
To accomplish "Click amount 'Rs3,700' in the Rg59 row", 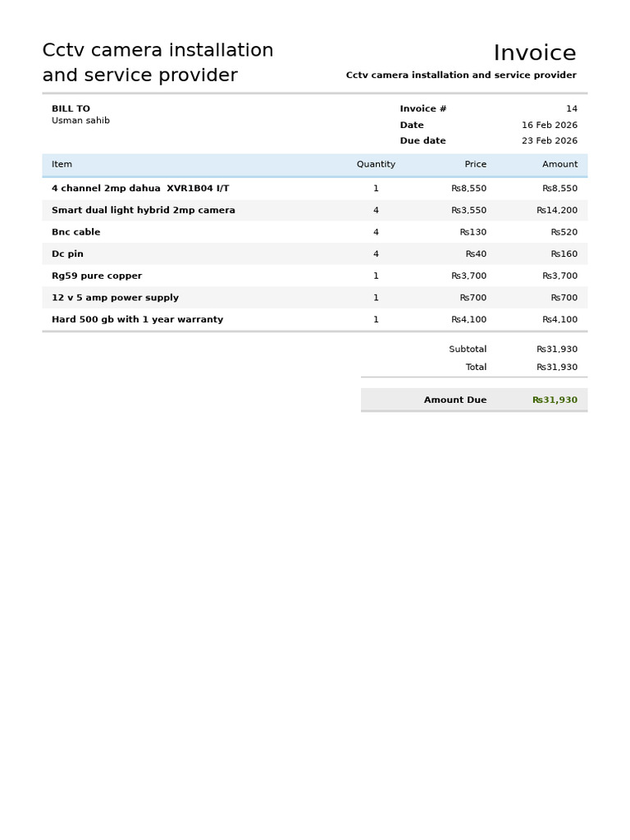I will tap(559, 276).
